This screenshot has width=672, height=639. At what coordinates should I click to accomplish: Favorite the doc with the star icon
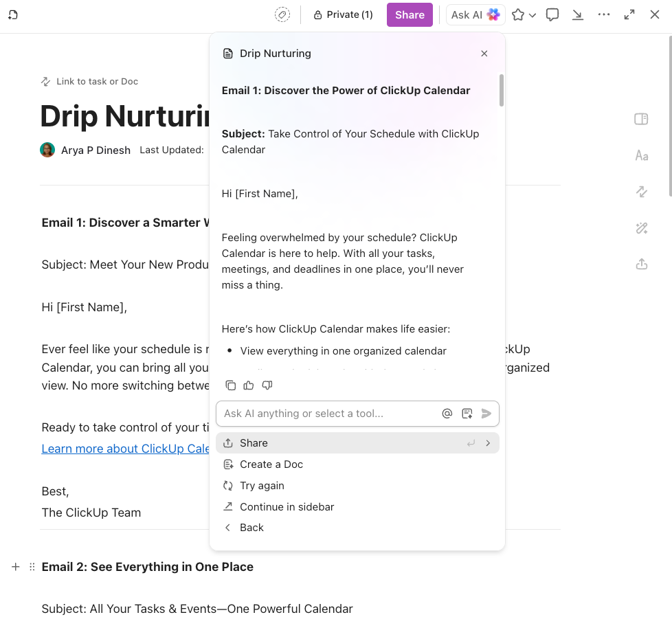pos(517,15)
